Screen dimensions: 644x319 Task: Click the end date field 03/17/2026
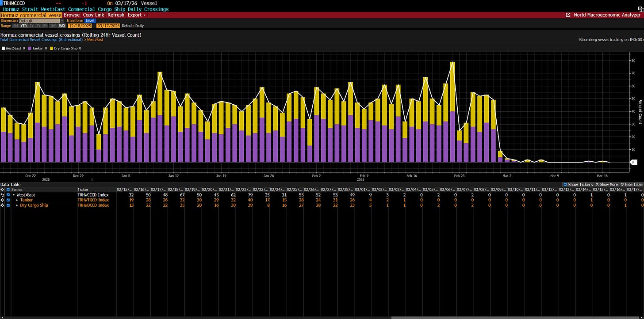[109, 26]
